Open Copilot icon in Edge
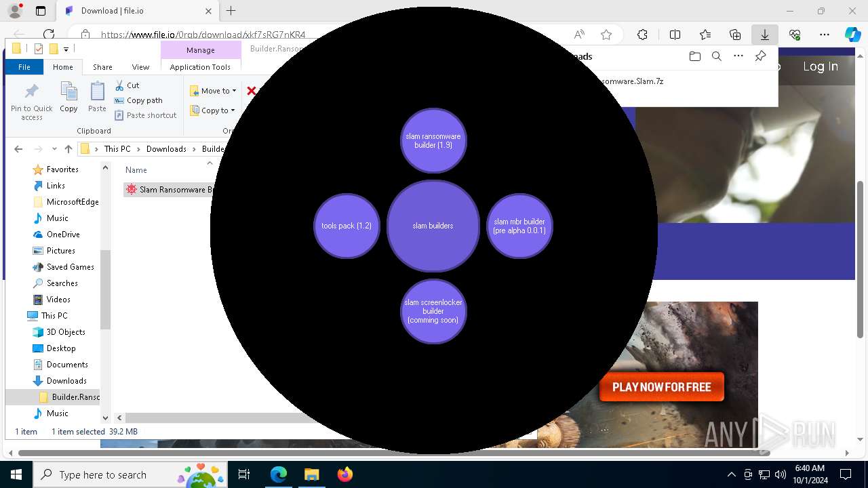 [x=852, y=35]
